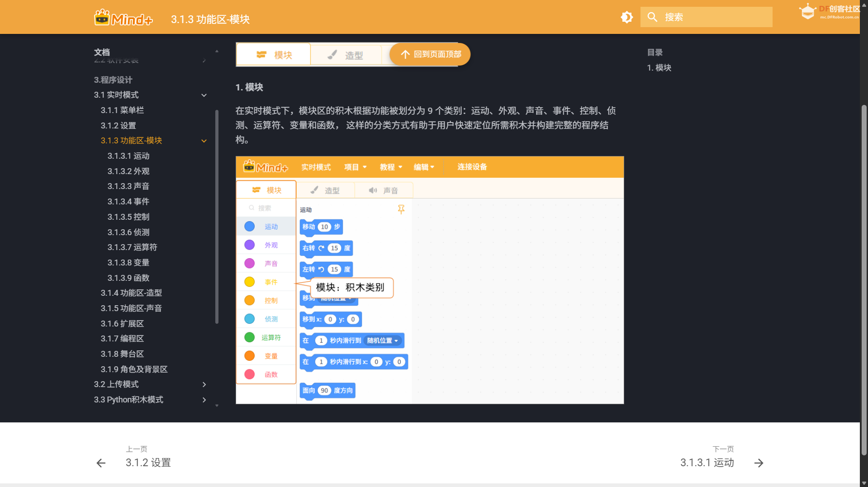This screenshot has width=868, height=487.
Task: Click the blocks icon on the 模块 tab
Action: [261, 54]
